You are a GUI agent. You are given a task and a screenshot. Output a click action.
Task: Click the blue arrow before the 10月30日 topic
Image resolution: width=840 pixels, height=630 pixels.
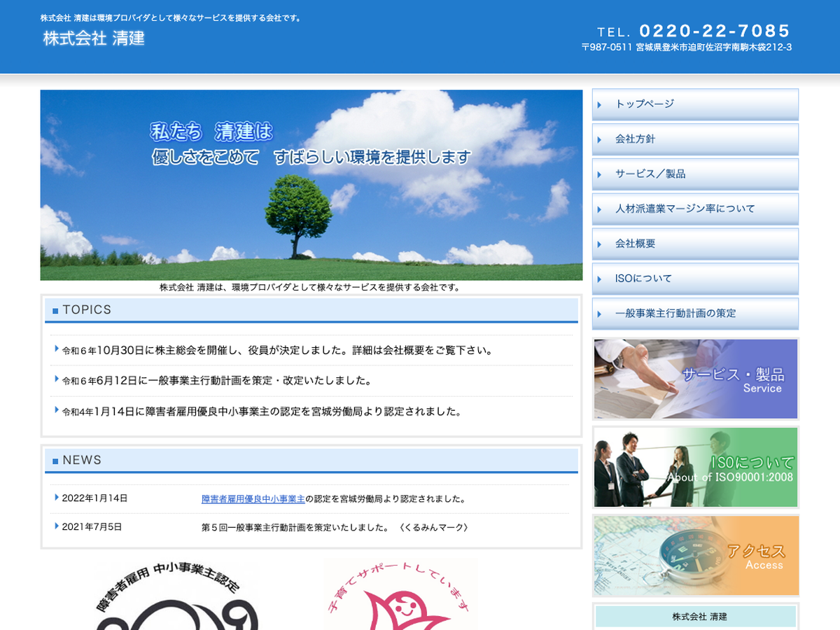[x=56, y=349]
